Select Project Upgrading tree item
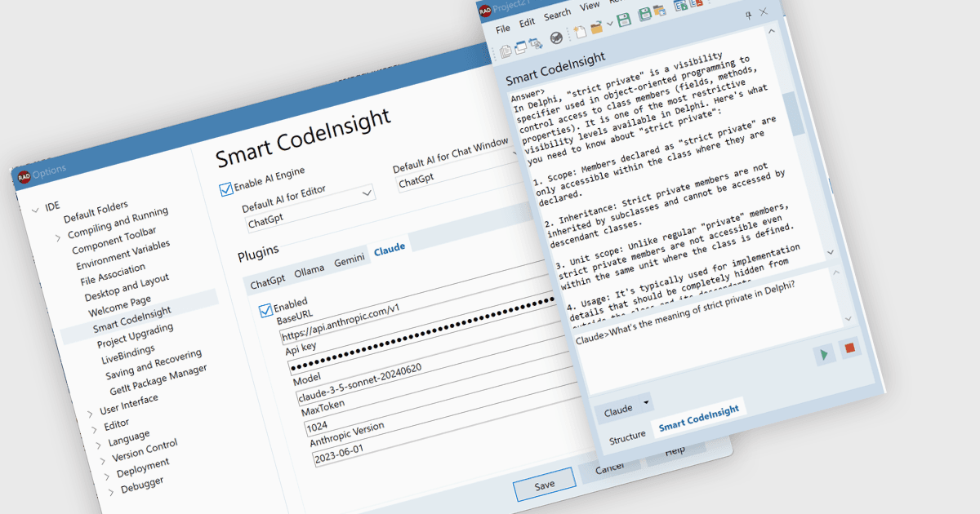Viewport: 980px width, 514px height. tap(136, 335)
